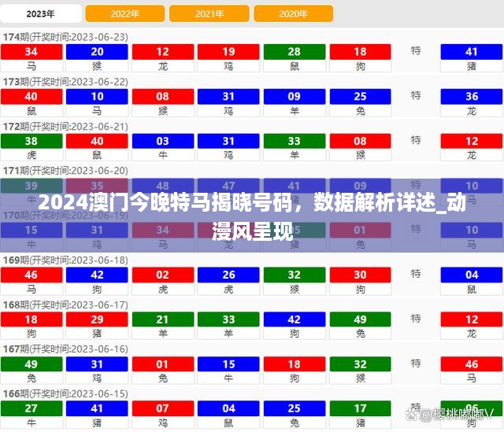Select the 2021年 tab

click(209, 13)
